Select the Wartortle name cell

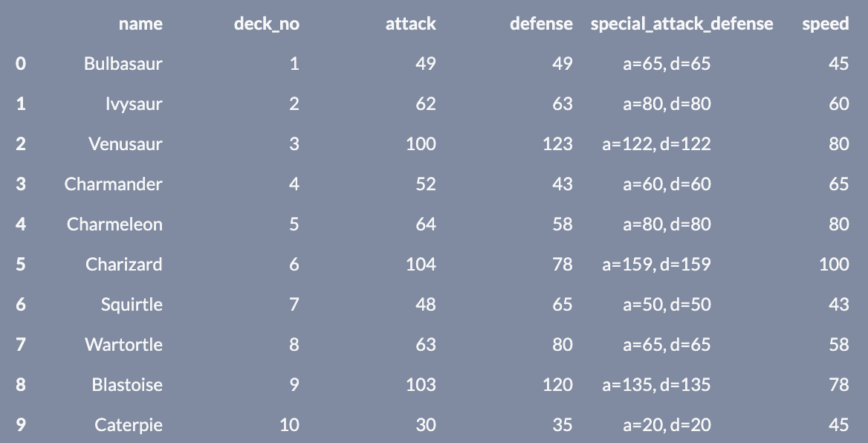tap(123, 345)
